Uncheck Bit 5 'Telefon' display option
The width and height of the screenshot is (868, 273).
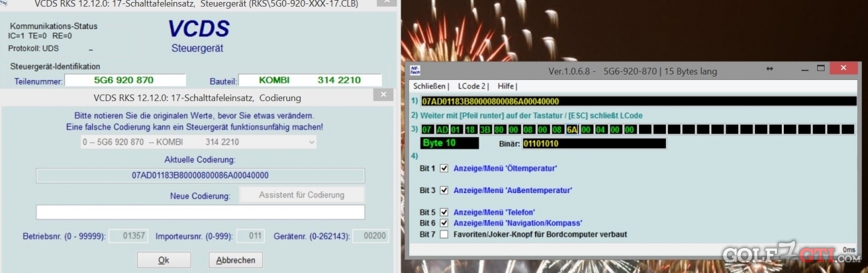tap(444, 212)
